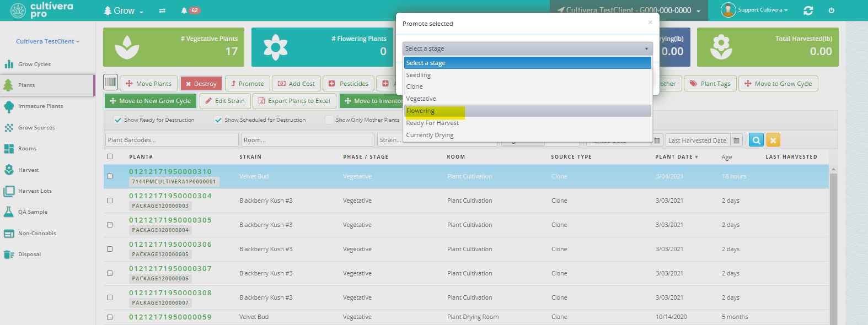Click the Pesticides button

pos(349,84)
